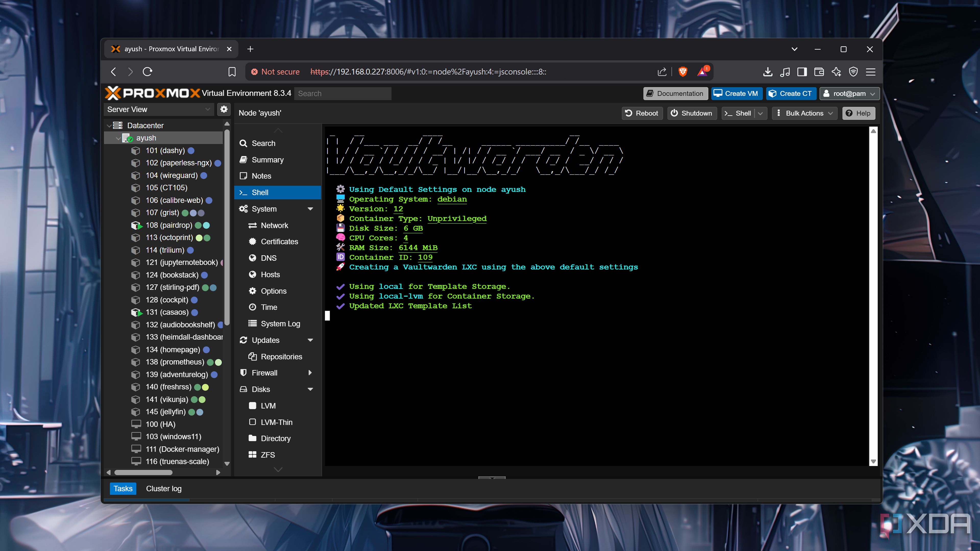Click the Brave Shields lion icon
Viewport: 980px width, 551px height.
tap(683, 71)
